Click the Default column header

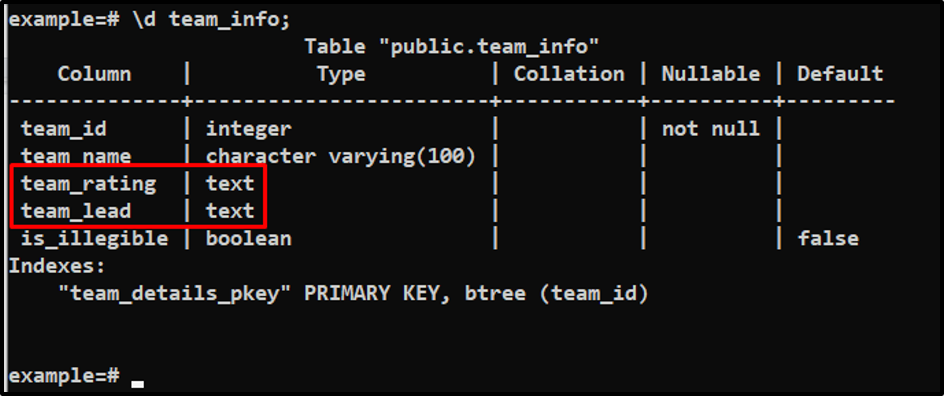click(x=840, y=74)
